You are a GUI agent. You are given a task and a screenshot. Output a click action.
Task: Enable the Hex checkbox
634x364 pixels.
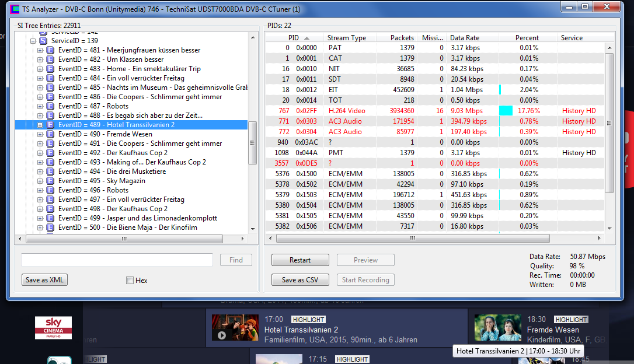[130, 281]
